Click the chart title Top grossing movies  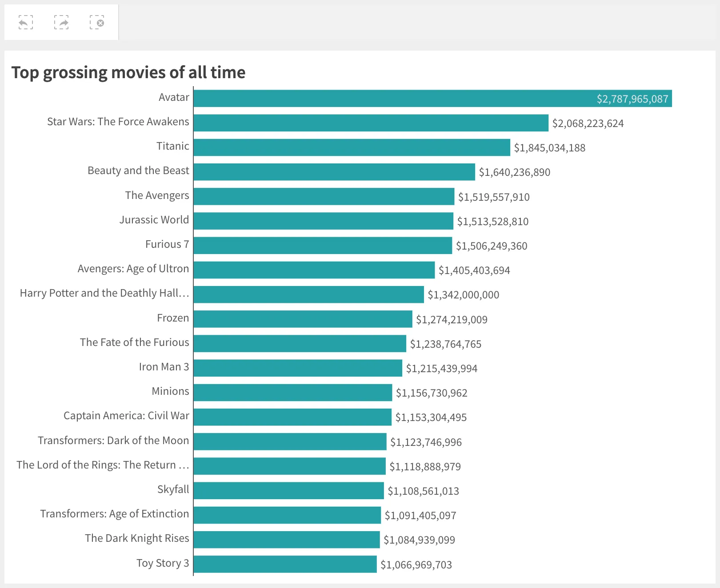(x=129, y=72)
